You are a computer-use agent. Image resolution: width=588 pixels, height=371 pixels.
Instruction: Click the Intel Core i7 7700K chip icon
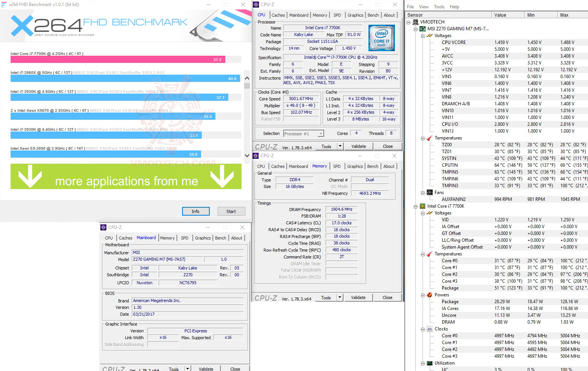[x=422, y=206]
